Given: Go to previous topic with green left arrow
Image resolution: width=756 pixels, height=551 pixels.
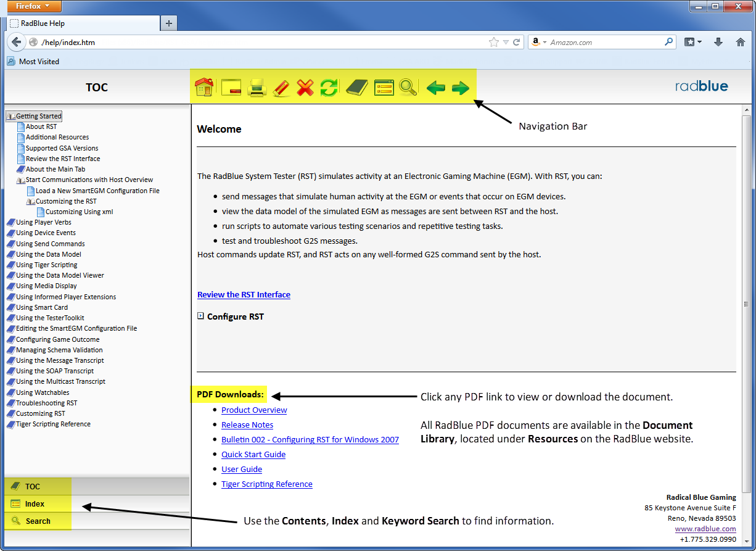Looking at the screenshot, I should 436,88.
